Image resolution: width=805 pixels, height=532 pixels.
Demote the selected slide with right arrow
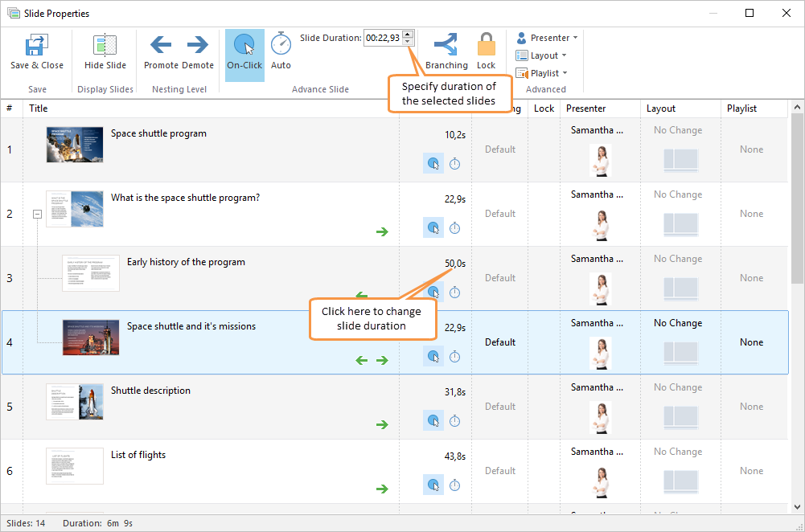coord(198,45)
